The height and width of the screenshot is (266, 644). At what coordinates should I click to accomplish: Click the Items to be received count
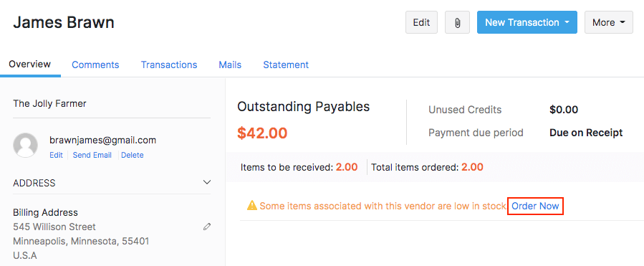pyautogui.click(x=347, y=167)
